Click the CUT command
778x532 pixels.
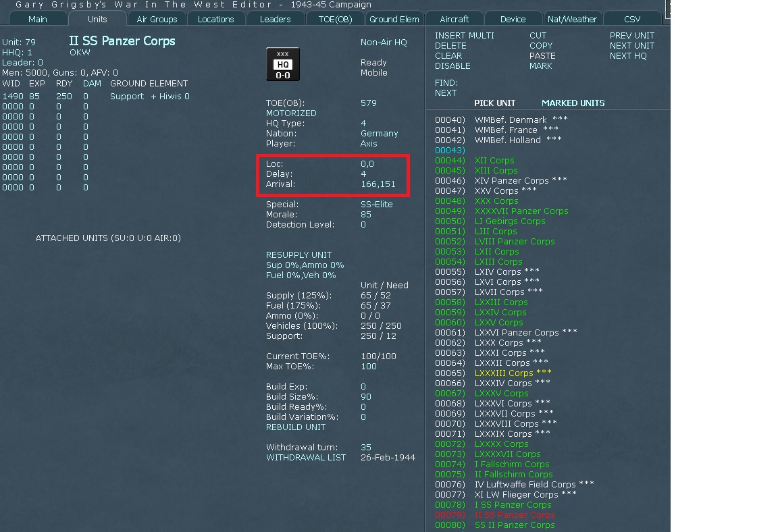click(x=538, y=36)
